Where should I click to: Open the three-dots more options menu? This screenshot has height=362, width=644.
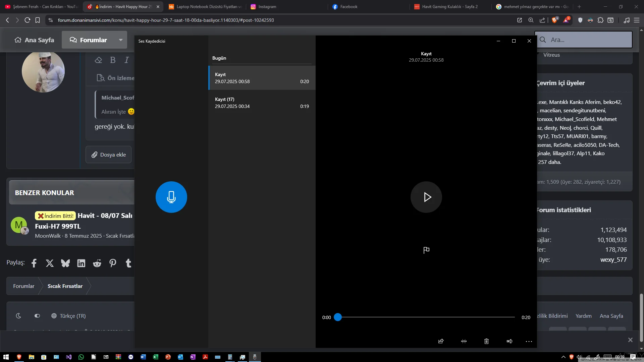(x=529, y=341)
